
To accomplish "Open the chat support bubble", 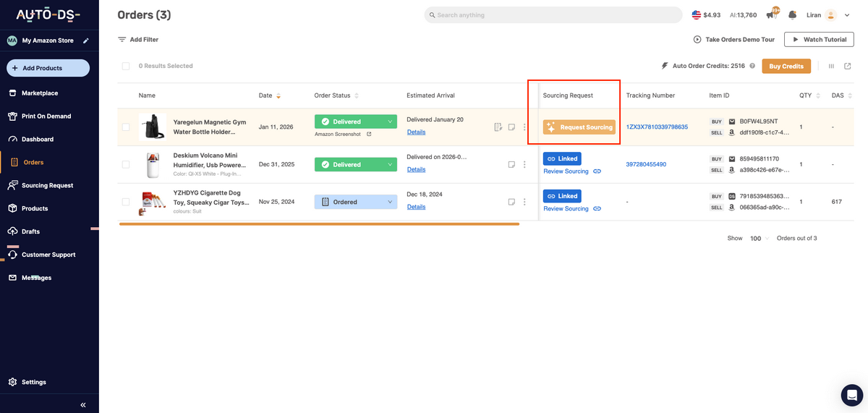I will click(852, 395).
